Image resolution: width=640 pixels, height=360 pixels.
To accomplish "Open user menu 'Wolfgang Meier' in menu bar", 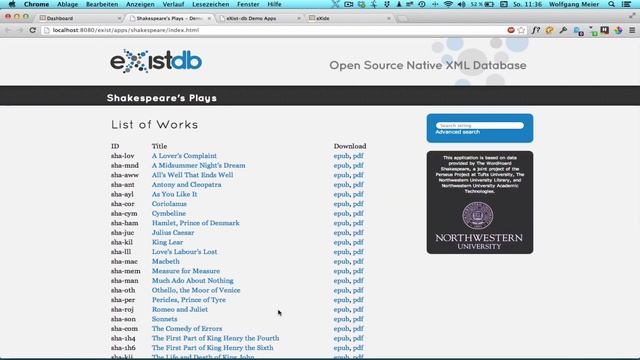I will (573, 4).
